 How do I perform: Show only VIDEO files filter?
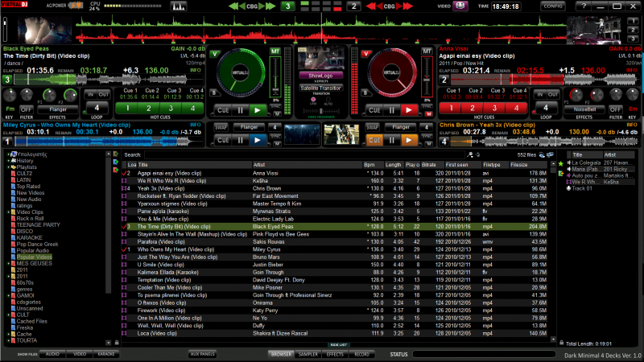click(80, 354)
